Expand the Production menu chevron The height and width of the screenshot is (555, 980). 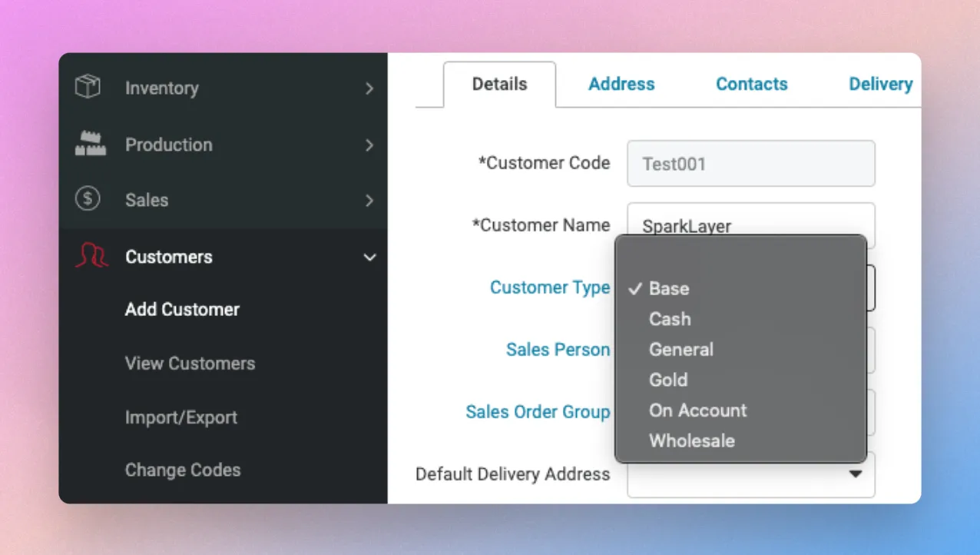369,145
